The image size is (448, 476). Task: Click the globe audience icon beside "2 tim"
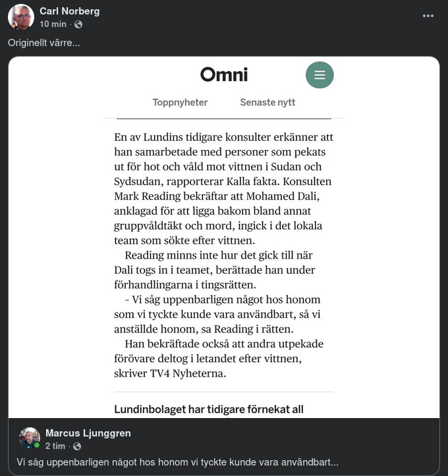pyautogui.click(x=77, y=446)
